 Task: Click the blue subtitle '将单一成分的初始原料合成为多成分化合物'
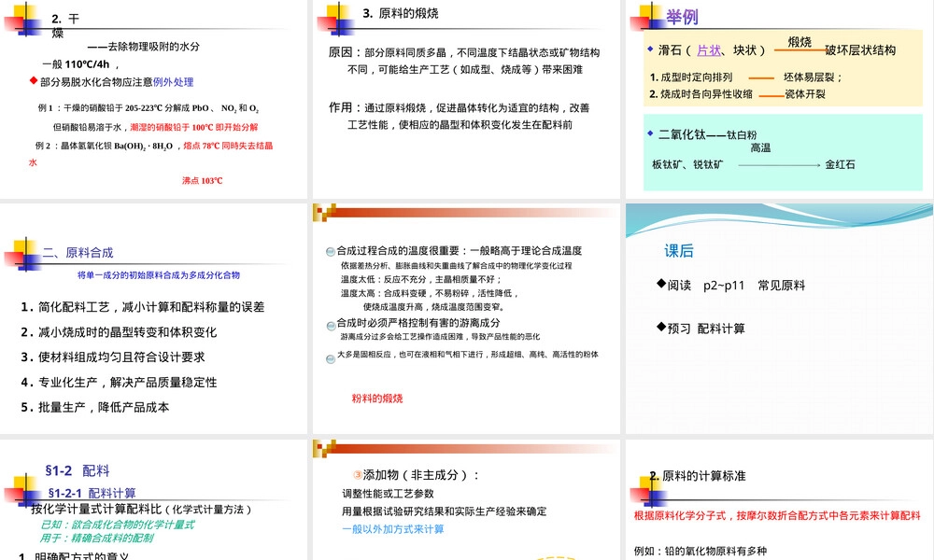point(159,275)
